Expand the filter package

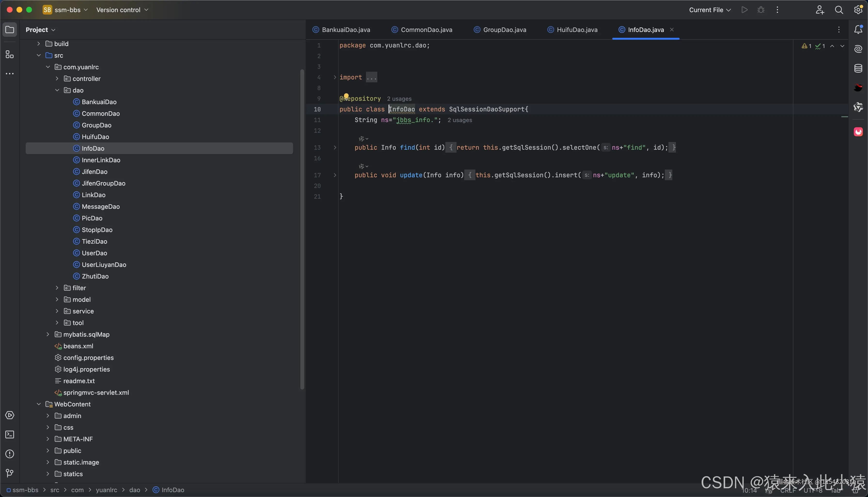coord(57,288)
